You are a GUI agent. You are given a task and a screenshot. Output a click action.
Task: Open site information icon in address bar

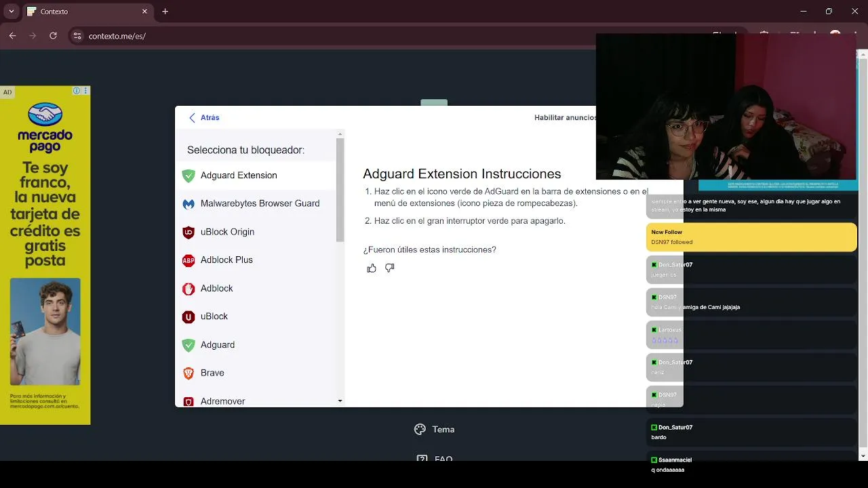pos(77,36)
